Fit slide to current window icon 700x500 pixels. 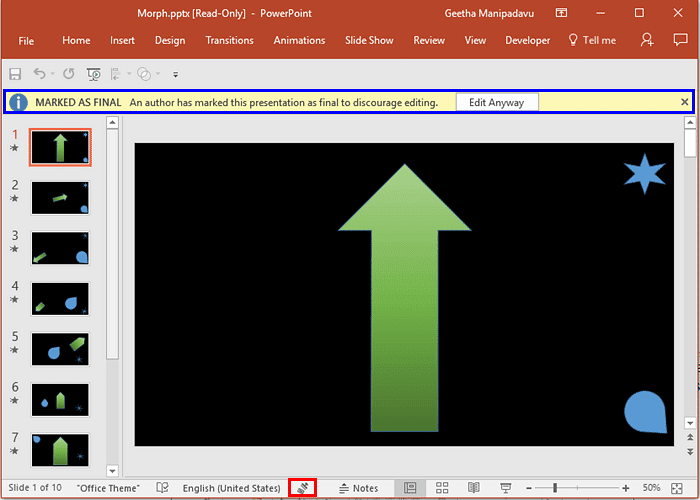(677, 488)
